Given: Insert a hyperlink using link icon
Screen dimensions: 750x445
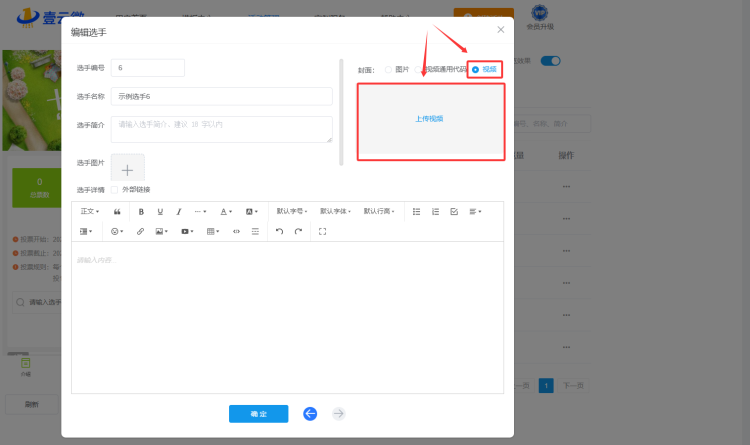Looking at the screenshot, I should [140, 231].
